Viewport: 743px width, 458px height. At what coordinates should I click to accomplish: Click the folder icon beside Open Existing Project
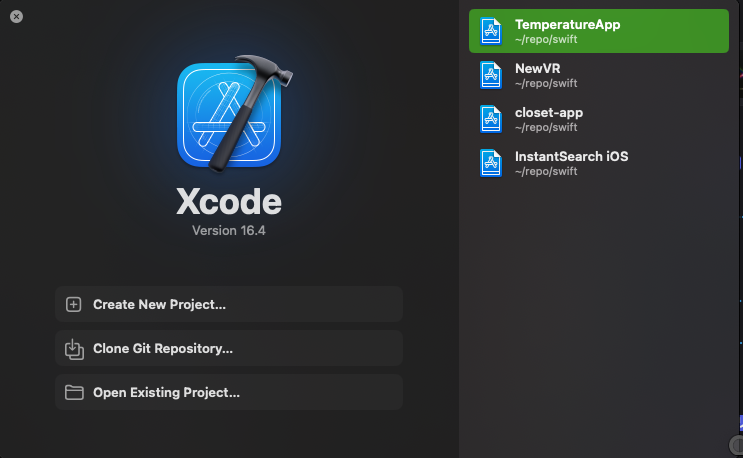click(x=74, y=392)
